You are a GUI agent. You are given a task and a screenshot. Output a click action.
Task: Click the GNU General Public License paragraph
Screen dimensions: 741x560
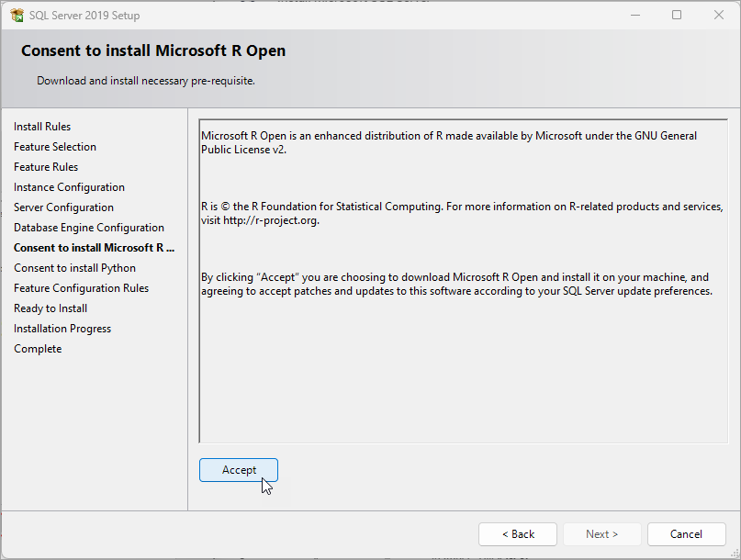pos(448,142)
